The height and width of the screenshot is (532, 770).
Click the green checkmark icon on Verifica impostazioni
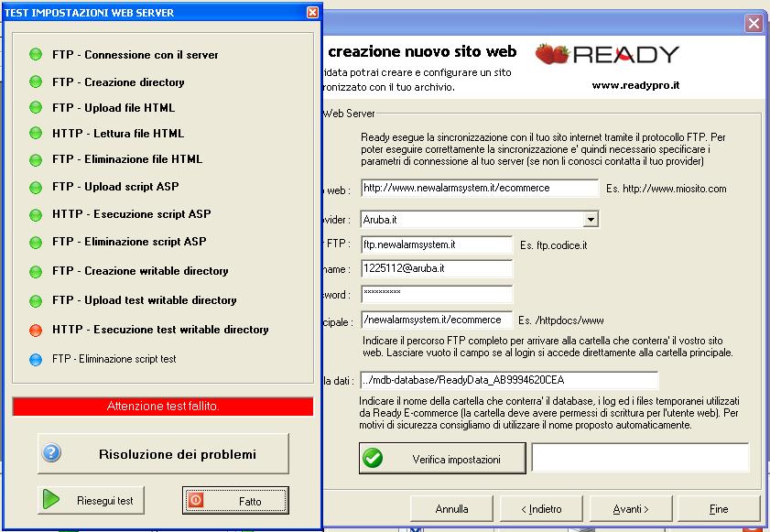[373, 458]
